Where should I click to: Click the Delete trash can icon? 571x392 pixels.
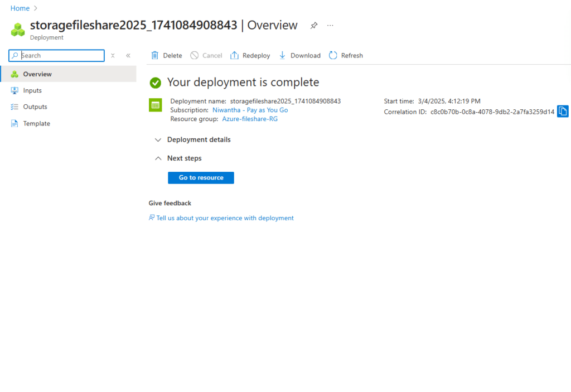[x=155, y=55]
